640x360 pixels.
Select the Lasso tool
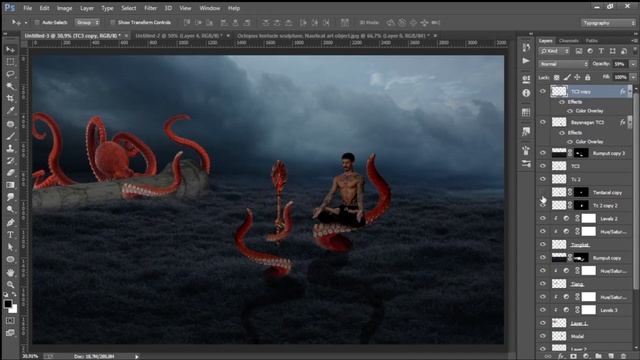coord(10,74)
